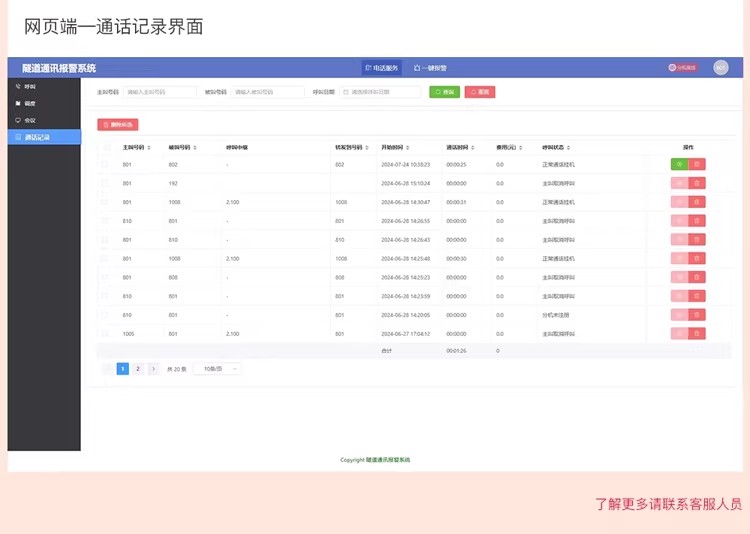Delete the last record with caller 1005
This screenshot has width=750, height=534.
point(697,333)
